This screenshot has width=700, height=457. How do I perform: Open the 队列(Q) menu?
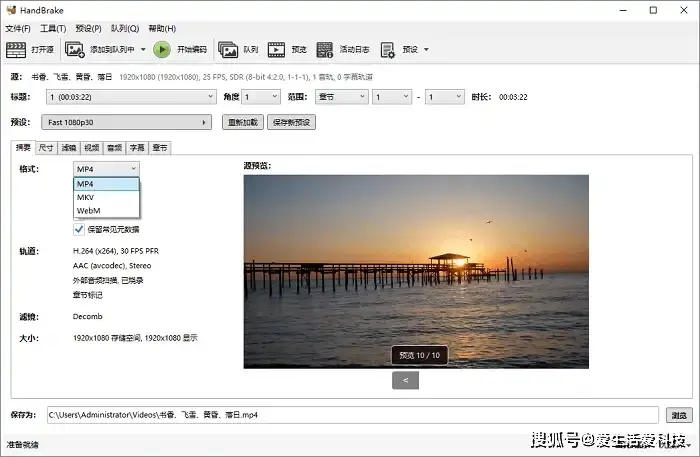coord(125,29)
